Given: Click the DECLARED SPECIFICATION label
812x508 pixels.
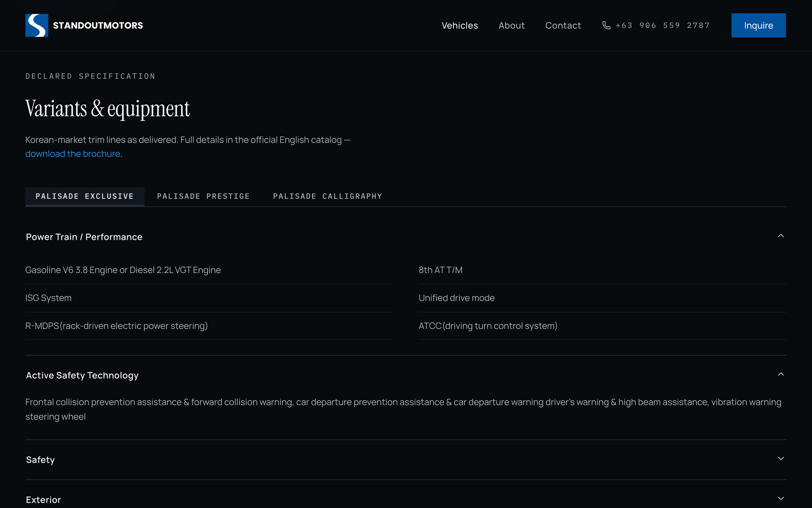Looking at the screenshot, I should (x=91, y=76).
